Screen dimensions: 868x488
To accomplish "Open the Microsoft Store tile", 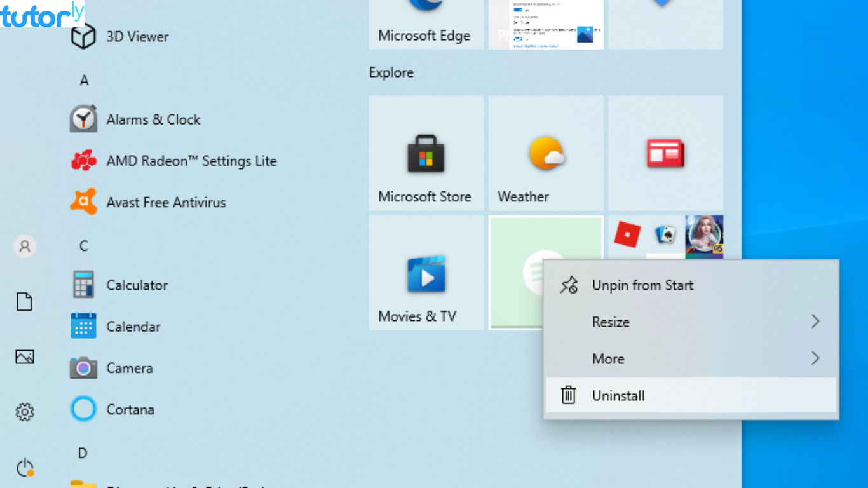I will 426,152.
